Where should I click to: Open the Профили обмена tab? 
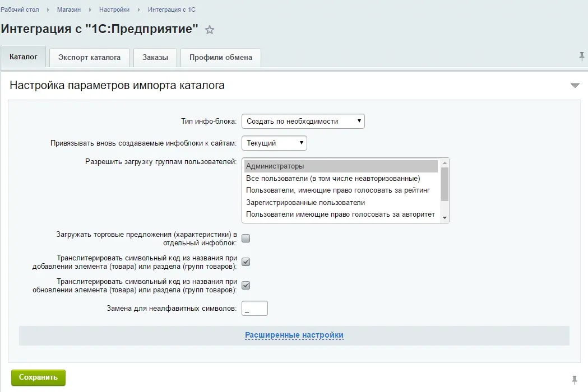tap(220, 57)
